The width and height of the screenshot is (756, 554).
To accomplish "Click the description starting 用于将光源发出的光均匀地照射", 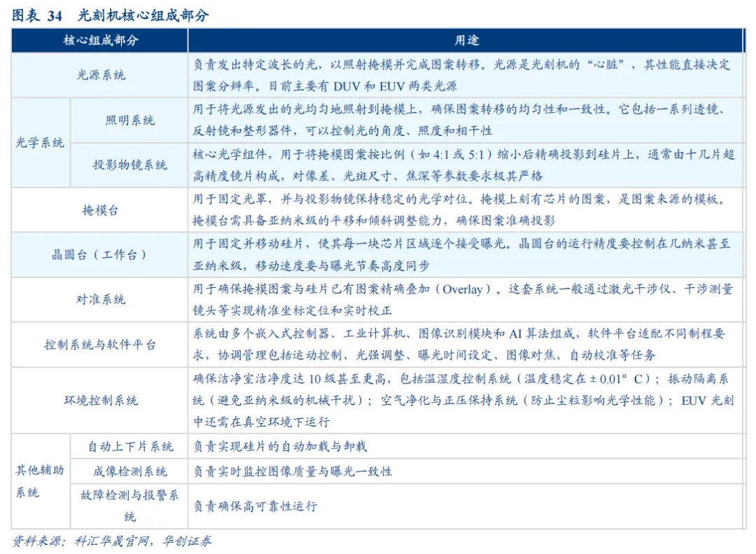I will 465,120.
